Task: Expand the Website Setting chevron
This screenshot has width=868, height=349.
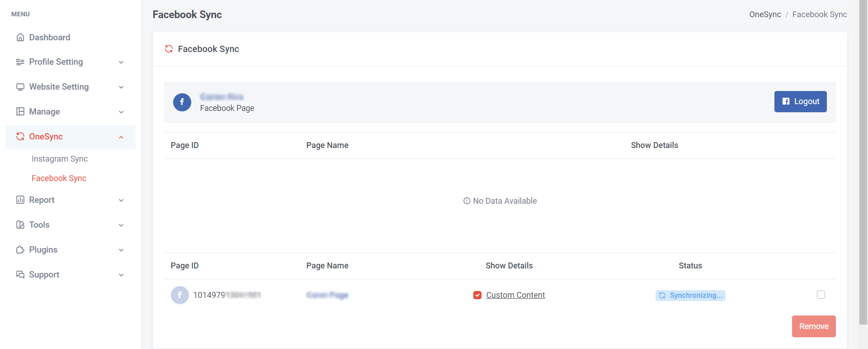Action: click(x=121, y=87)
